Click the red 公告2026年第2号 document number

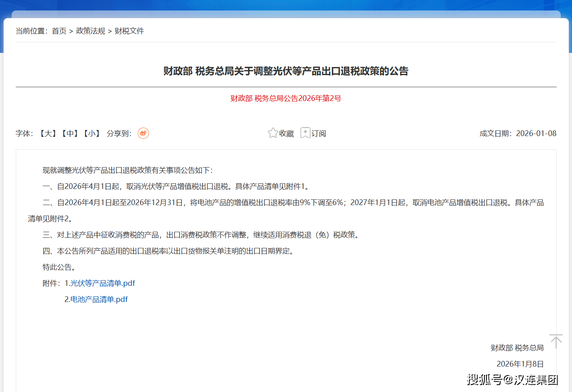pyautogui.click(x=286, y=99)
